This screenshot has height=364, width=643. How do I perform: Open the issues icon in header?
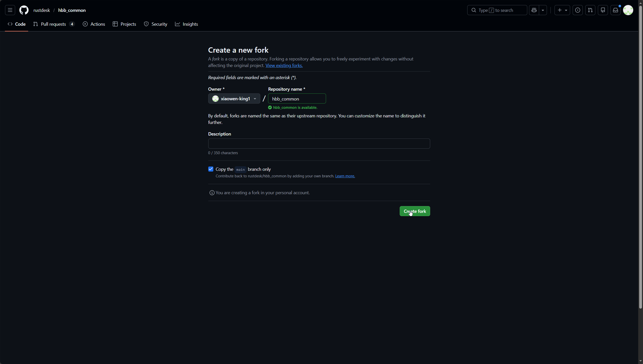[577, 10]
